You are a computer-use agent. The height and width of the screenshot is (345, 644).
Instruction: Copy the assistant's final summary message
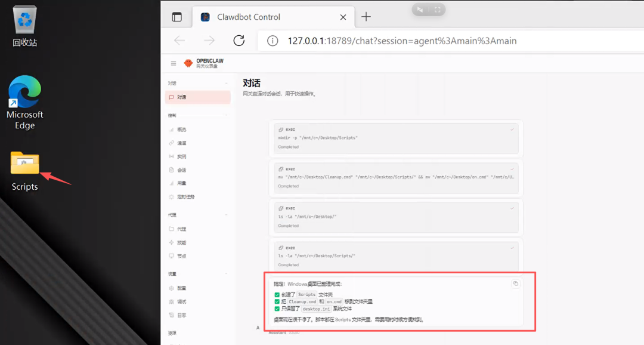(516, 284)
